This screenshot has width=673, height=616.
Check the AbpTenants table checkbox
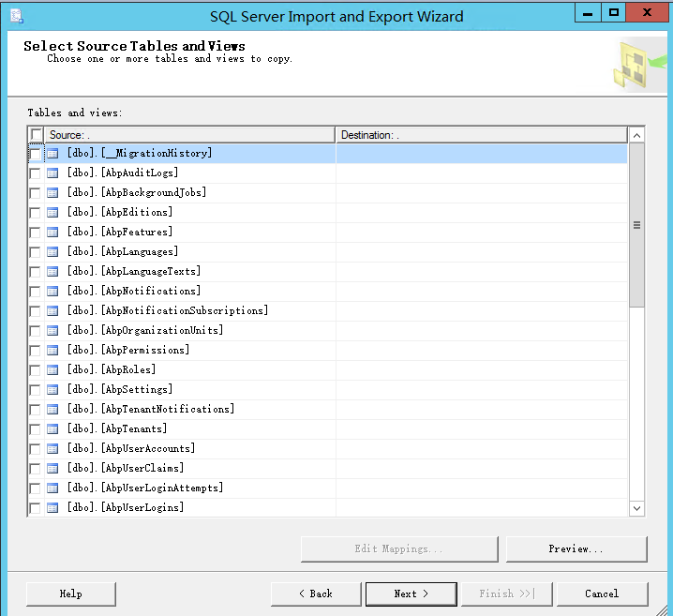pyautogui.click(x=35, y=429)
